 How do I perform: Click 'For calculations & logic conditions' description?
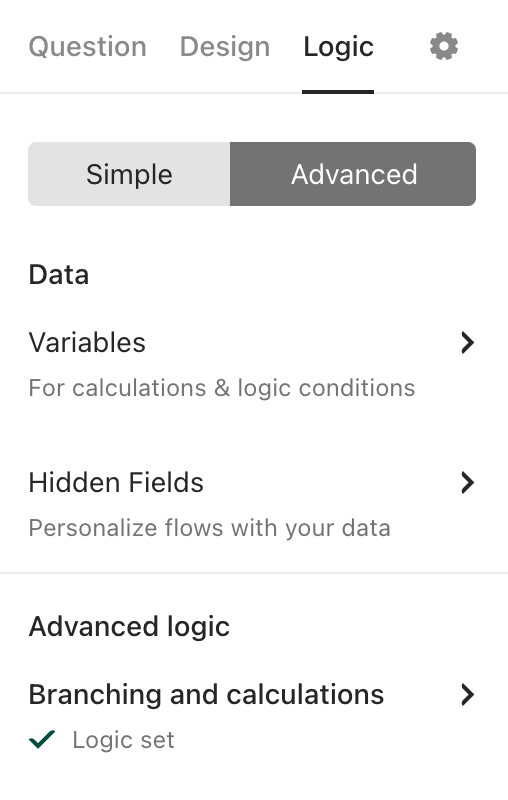click(x=222, y=388)
